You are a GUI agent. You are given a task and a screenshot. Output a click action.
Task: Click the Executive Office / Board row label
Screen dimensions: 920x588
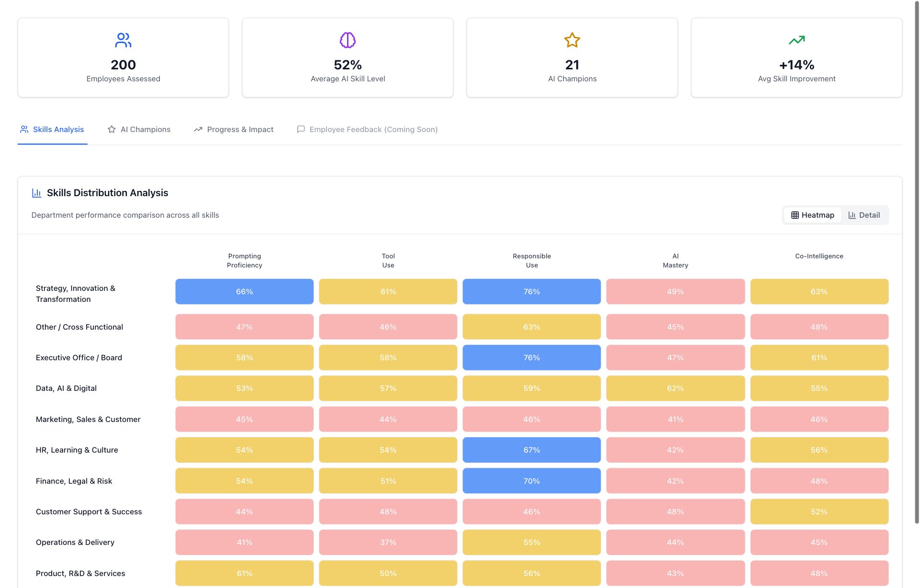[x=79, y=358]
